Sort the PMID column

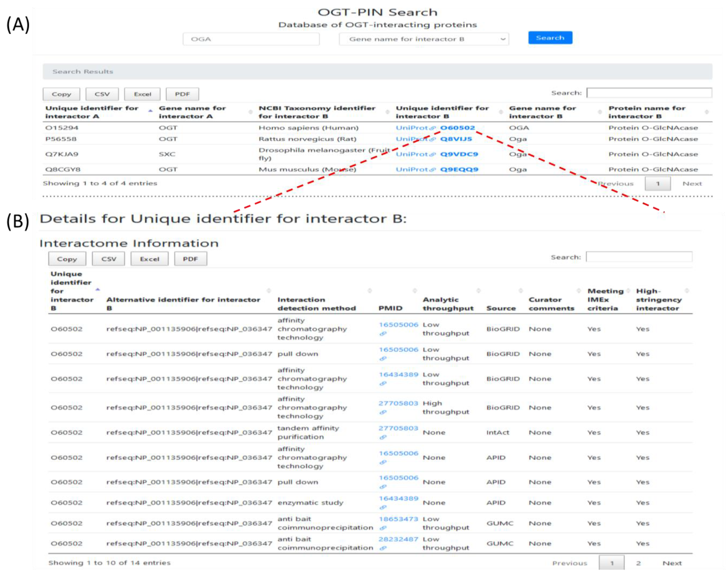point(390,308)
